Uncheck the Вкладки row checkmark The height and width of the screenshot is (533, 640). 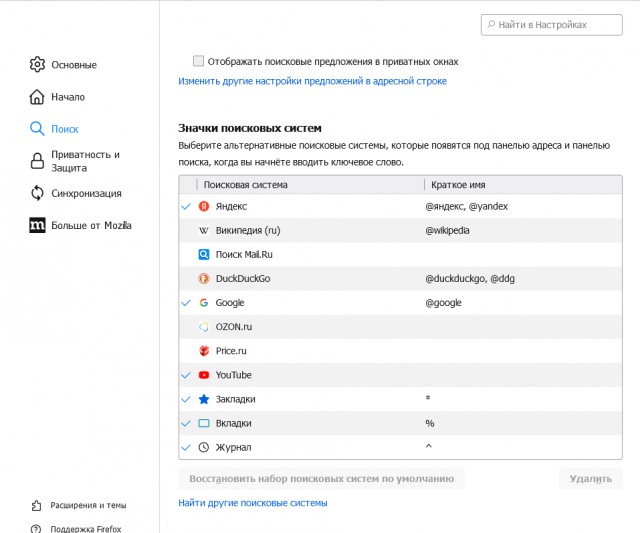(x=186, y=423)
